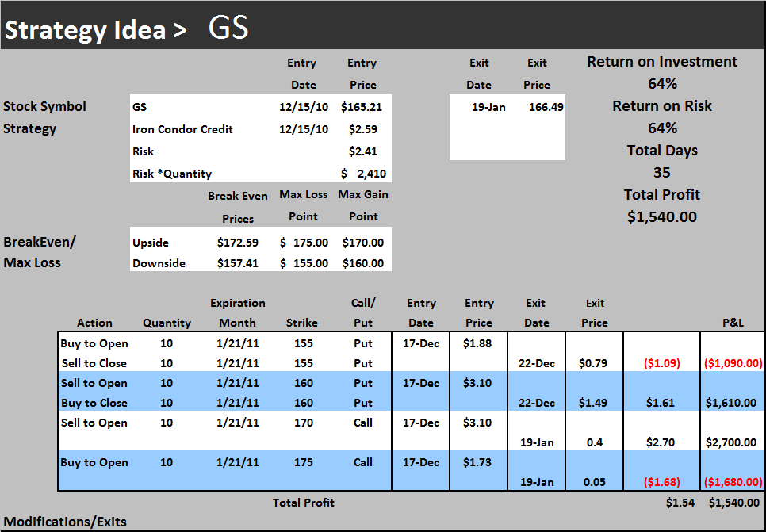Click the "Max Gain Point" column header
The height and width of the screenshot is (532, 766).
tap(363, 205)
